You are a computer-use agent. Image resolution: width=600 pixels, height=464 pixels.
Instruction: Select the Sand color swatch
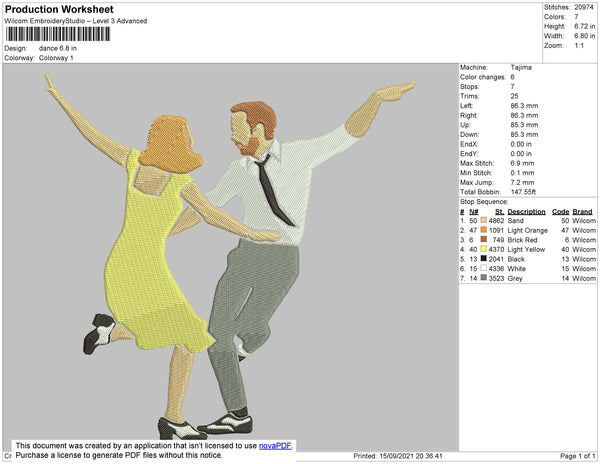click(x=484, y=220)
